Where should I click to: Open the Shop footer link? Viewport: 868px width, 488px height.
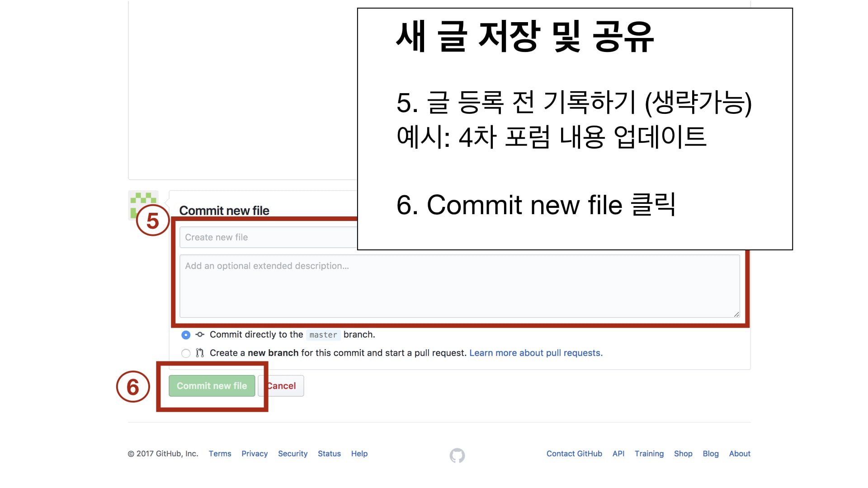pos(683,454)
